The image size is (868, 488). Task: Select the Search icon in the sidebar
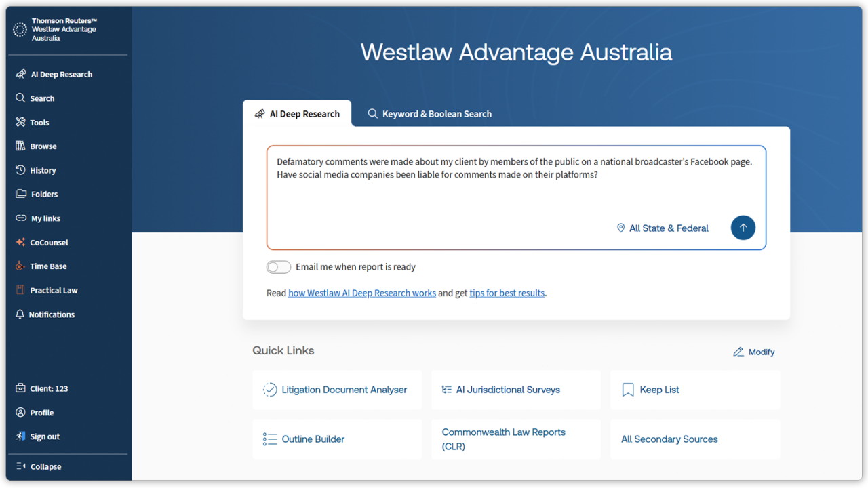[42, 98]
